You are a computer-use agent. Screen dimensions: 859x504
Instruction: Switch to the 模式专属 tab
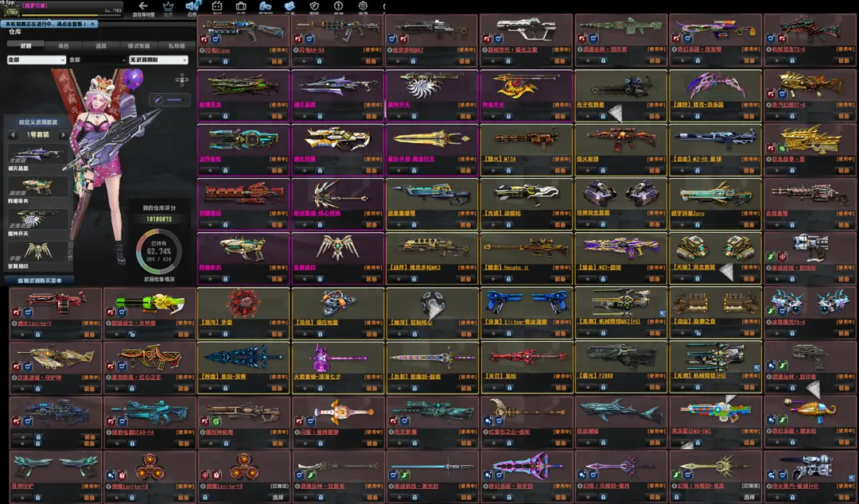(x=138, y=46)
